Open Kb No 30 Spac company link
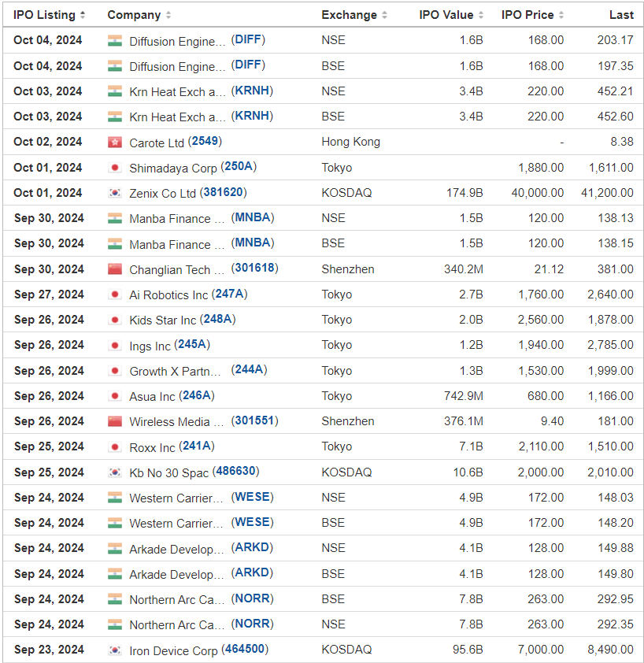 169,472
